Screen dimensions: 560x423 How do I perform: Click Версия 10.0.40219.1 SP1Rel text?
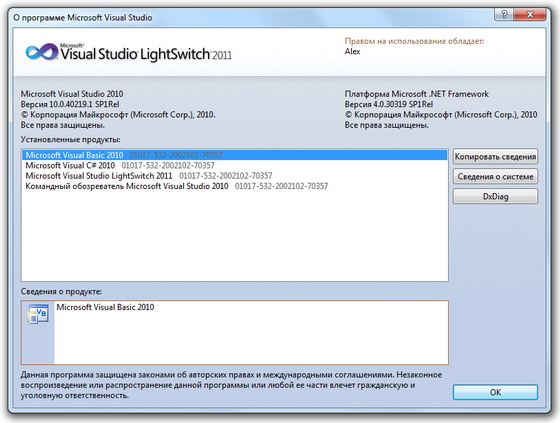70,104
